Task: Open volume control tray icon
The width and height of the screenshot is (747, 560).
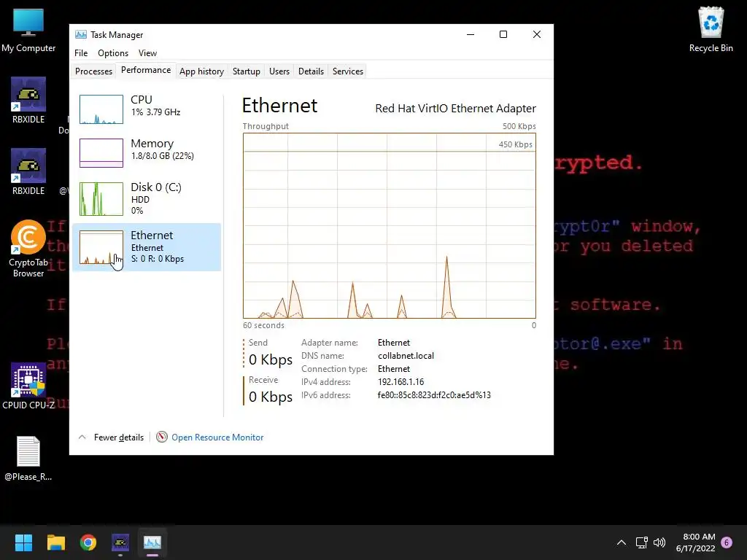Action: pyautogui.click(x=659, y=542)
